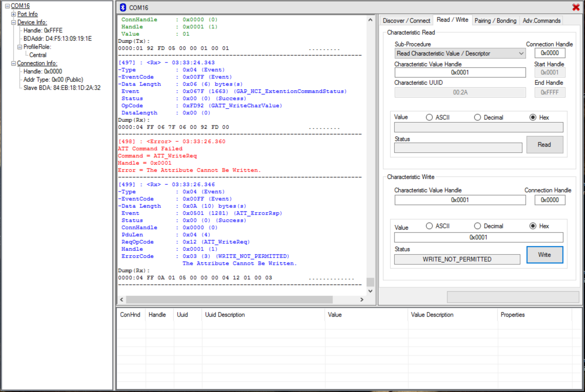Click the WRITE_NOT_PERMITTED status field

[x=457, y=259]
